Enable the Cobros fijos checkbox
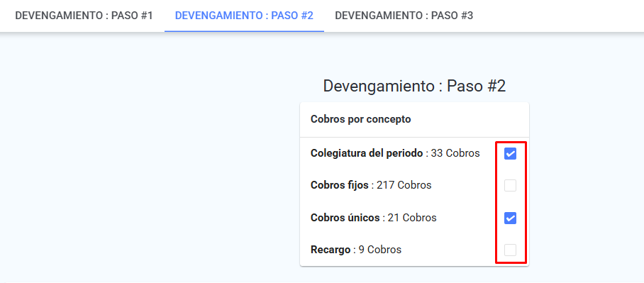This screenshot has width=644, height=283. 510,186
